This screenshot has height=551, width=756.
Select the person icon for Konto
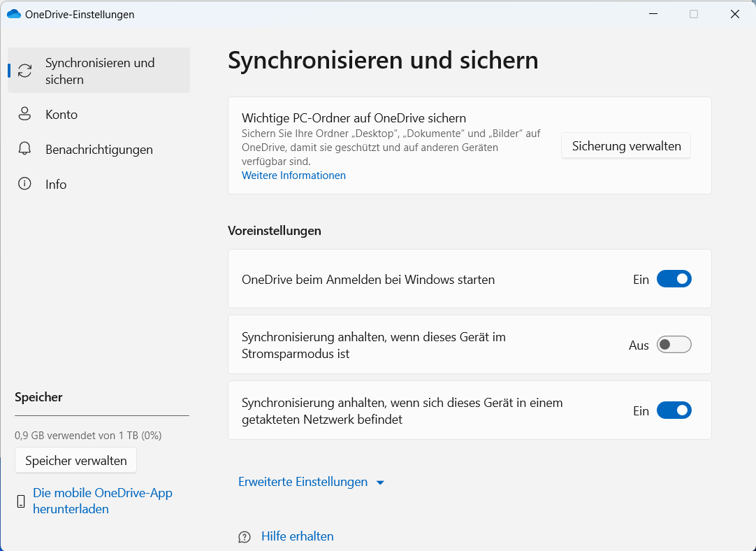(x=24, y=114)
